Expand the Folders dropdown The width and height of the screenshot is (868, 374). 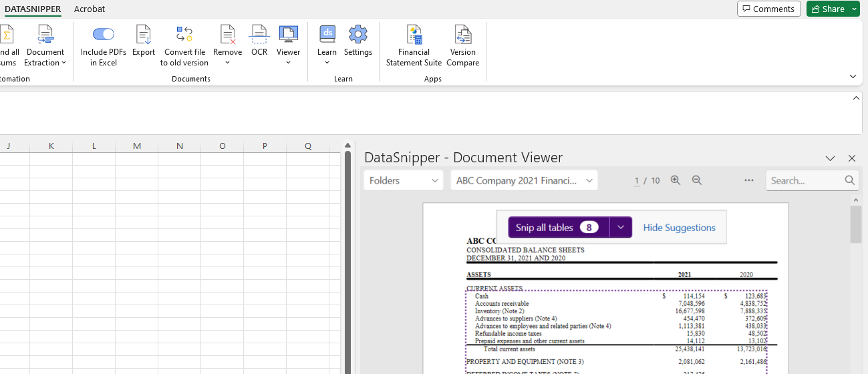tap(404, 180)
